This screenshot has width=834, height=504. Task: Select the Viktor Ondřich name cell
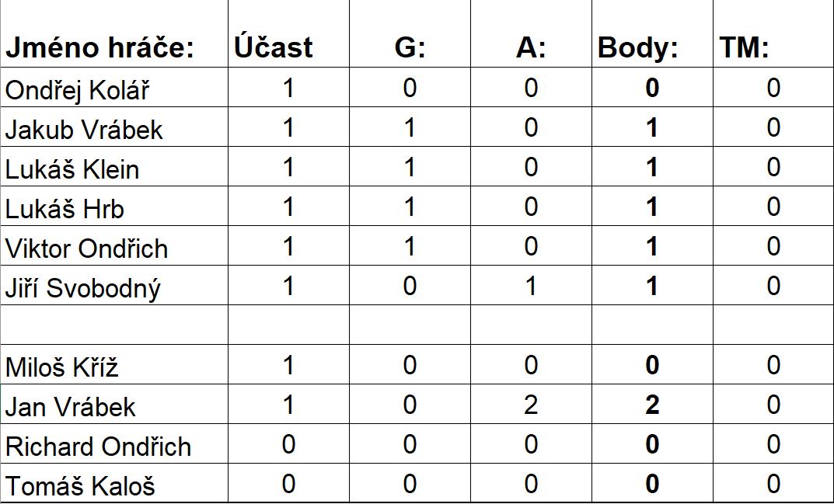pos(86,248)
